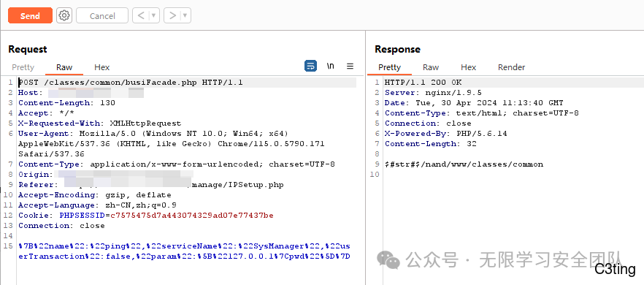
Task: Click the Content-Length: 32 response header
Action: pyautogui.click(x=431, y=144)
